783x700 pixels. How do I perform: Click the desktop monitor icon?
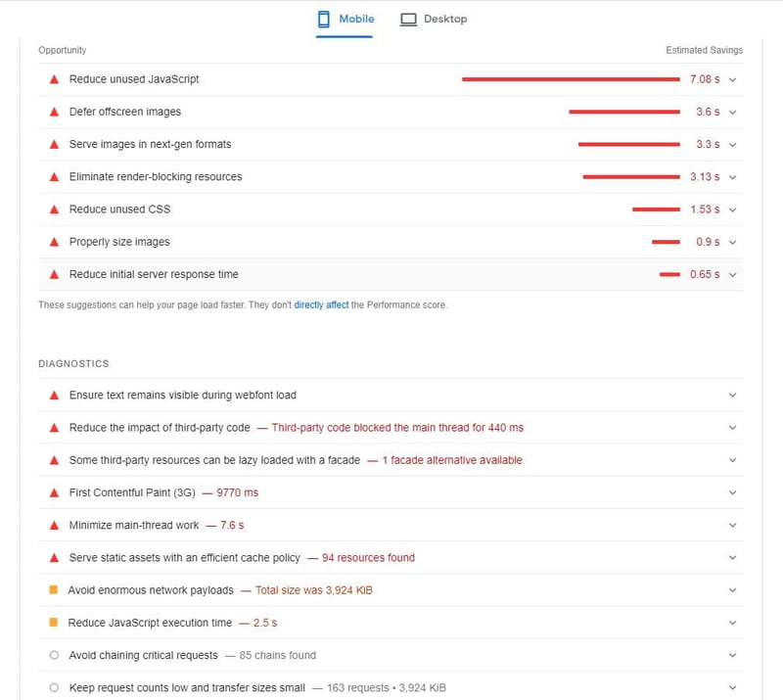coord(408,19)
